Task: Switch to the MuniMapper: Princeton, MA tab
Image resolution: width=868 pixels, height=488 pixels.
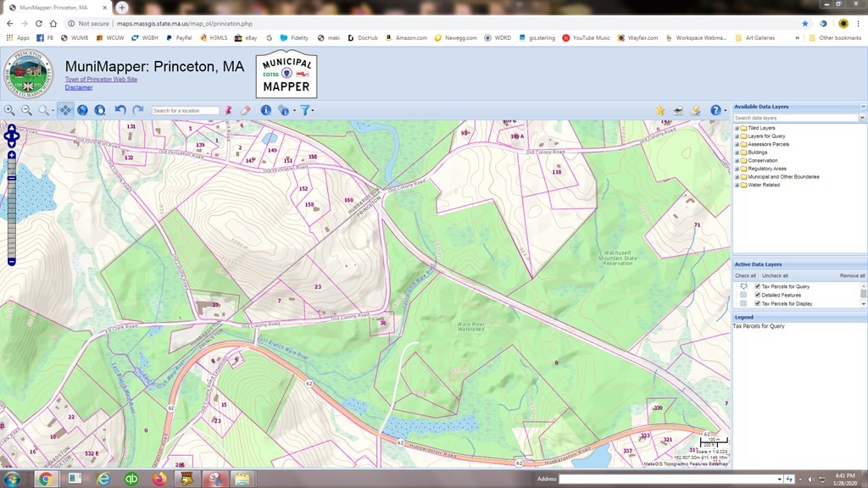Action: coord(55,8)
